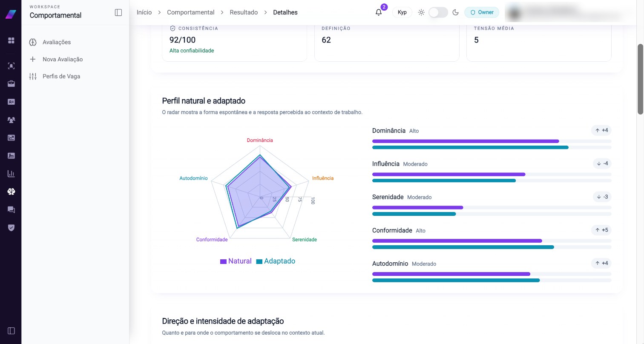The height and width of the screenshot is (344, 644).
Task: Go to Comportamental breadcrumb
Action: [x=190, y=12]
